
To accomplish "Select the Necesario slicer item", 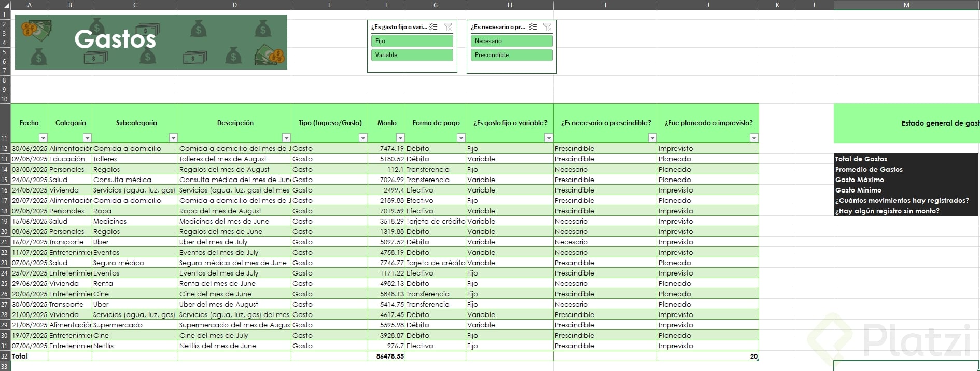I will tap(511, 41).
